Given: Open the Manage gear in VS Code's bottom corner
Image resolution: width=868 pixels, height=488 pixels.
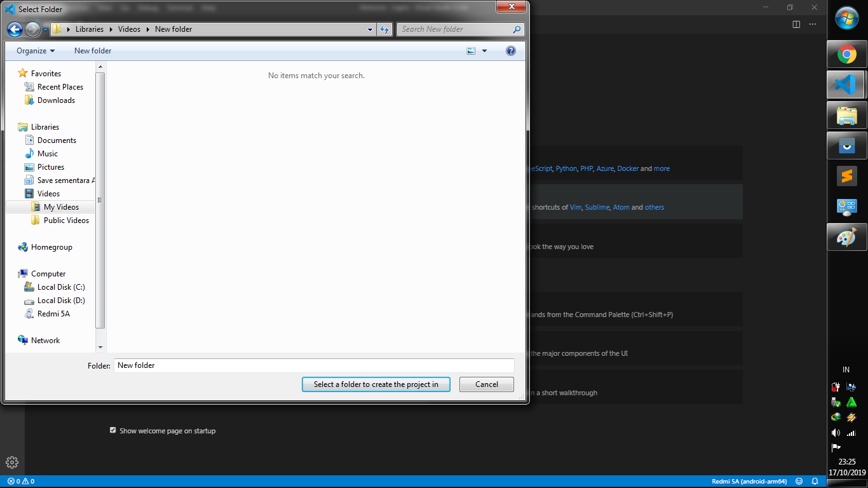Looking at the screenshot, I should click(x=11, y=462).
